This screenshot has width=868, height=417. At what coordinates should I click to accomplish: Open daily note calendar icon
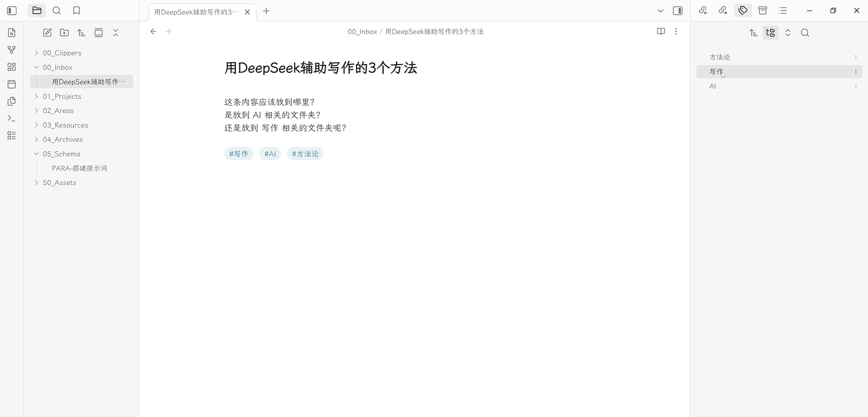[12, 84]
